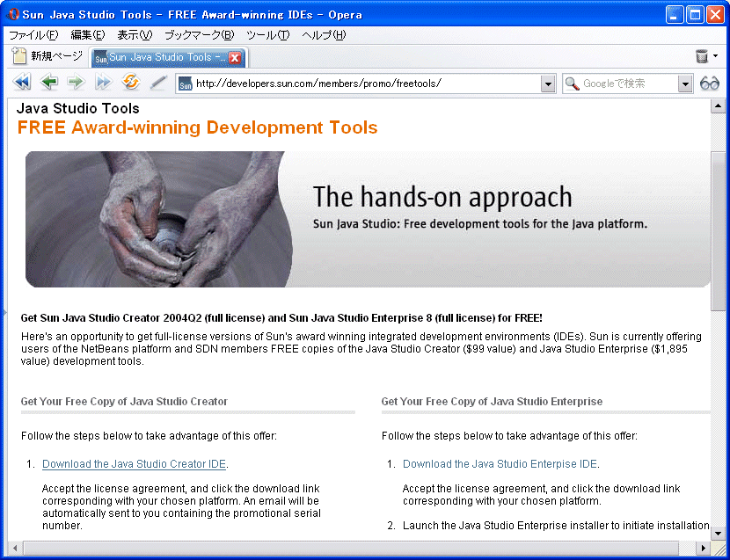Click Download the Java Studio Creator IDE link

click(134, 464)
